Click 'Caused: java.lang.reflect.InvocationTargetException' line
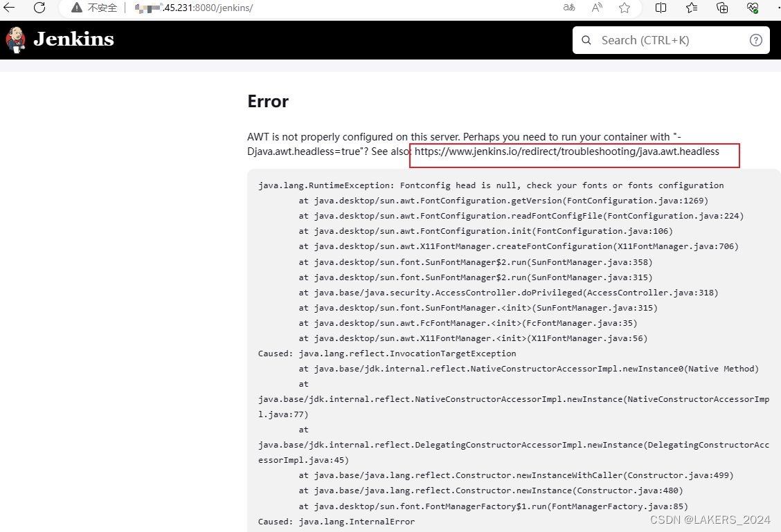 pos(387,354)
